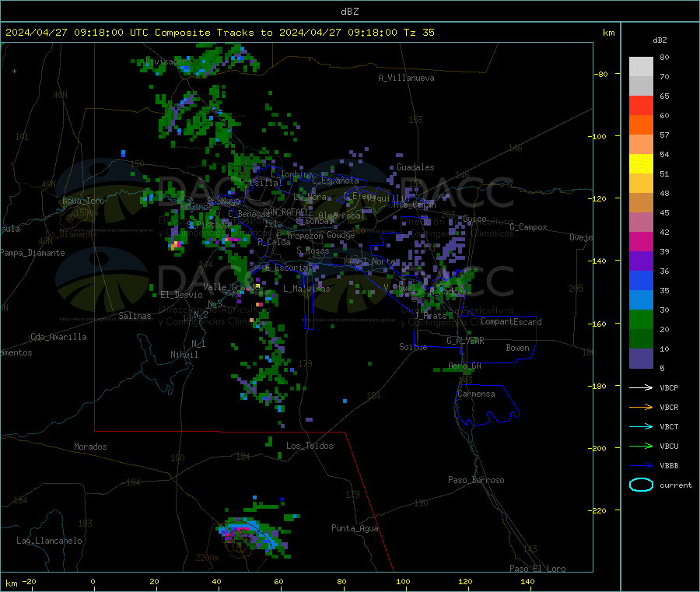Viewport: 700px width, 592px height.
Task: Click the 'Soitue' map label
Action: 413,347
